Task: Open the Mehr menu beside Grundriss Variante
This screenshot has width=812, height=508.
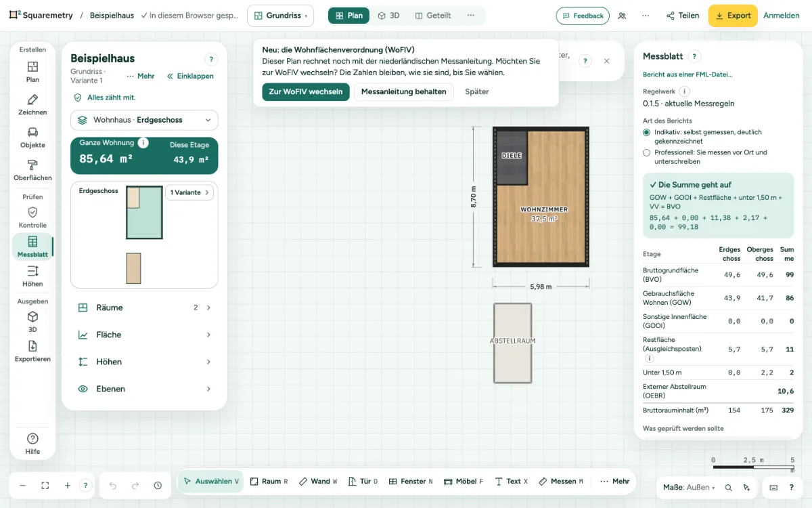Action: pos(140,77)
